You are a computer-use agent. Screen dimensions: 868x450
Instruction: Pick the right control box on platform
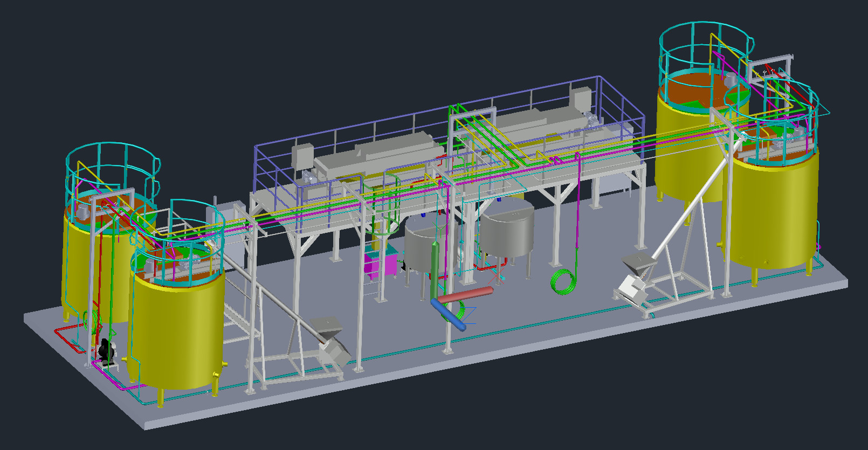[x=581, y=100]
